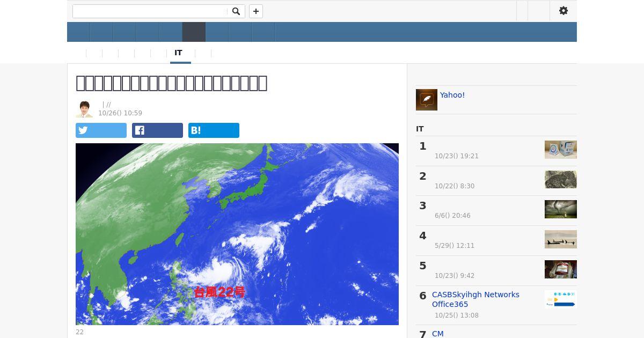Open CASBSkyihgh Networks Office365 article

pyautogui.click(x=475, y=299)
